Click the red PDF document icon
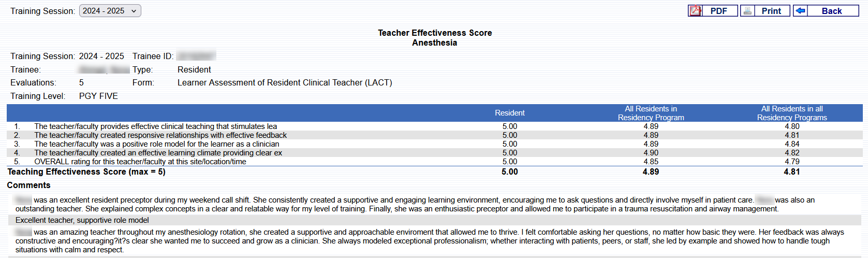Screen dimensions: 868x258 pos(695,11)
